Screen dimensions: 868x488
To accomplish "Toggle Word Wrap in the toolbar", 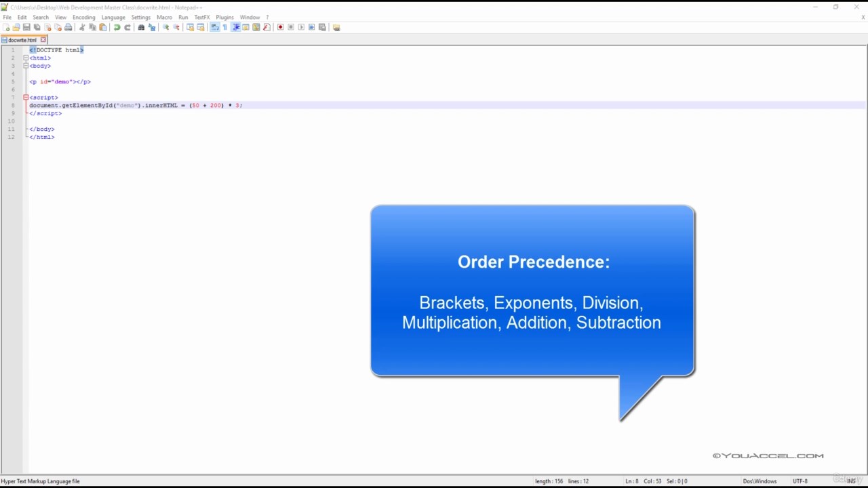I will [214, 27].
